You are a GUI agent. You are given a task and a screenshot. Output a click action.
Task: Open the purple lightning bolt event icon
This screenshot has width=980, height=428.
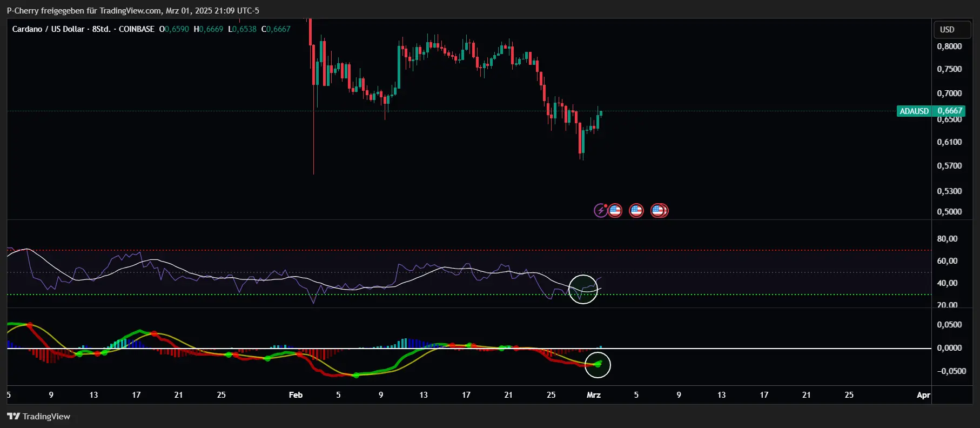601,210
